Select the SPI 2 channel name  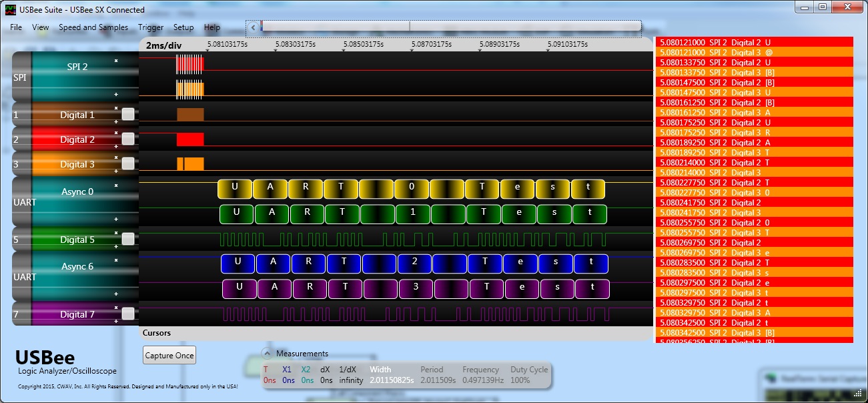pyautogui.click(x=77, y=67)
